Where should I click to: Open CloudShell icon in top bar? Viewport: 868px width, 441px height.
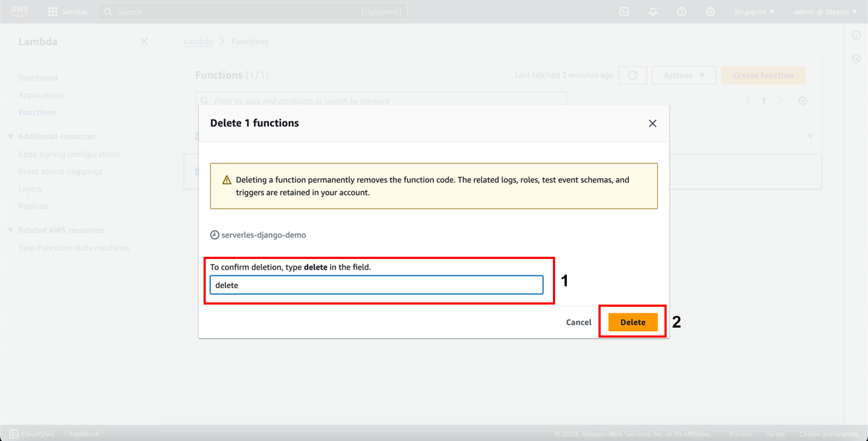click(624, 12)
